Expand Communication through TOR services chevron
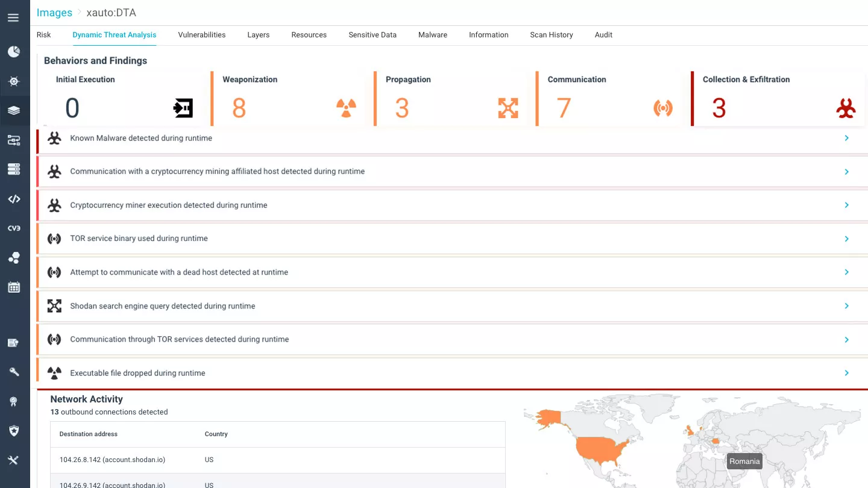This screenshot has height=488, width=868. [847, 340]
